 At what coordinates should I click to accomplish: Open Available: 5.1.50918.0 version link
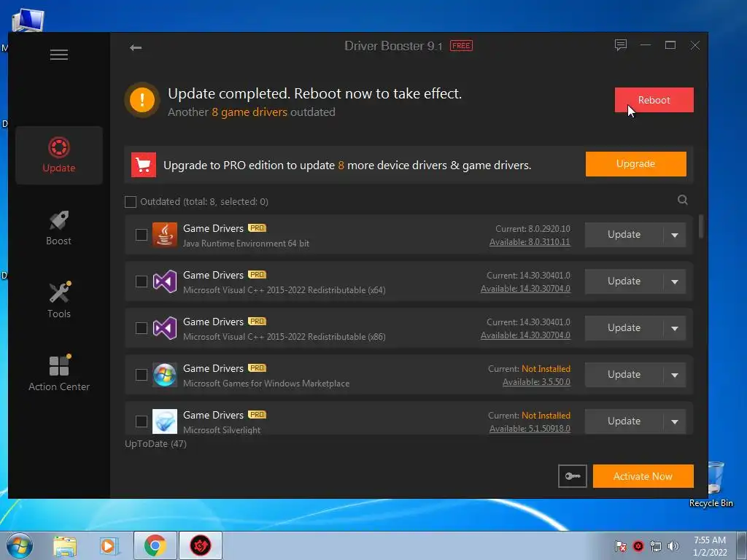point(530,429)
